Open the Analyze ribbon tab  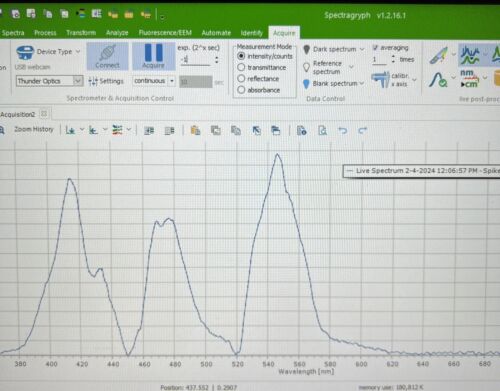point(117,33)
